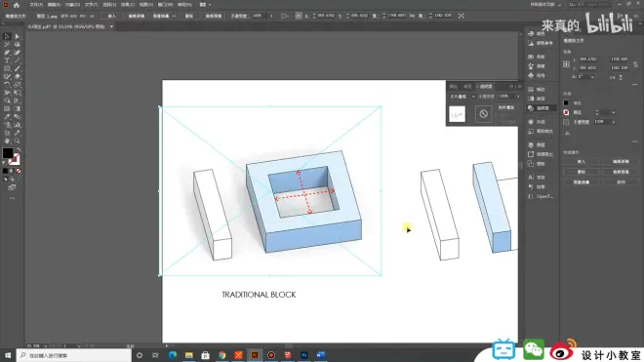Open the 窗口 menu
Viewport: 644px width, 362px height.
(166, 5)
